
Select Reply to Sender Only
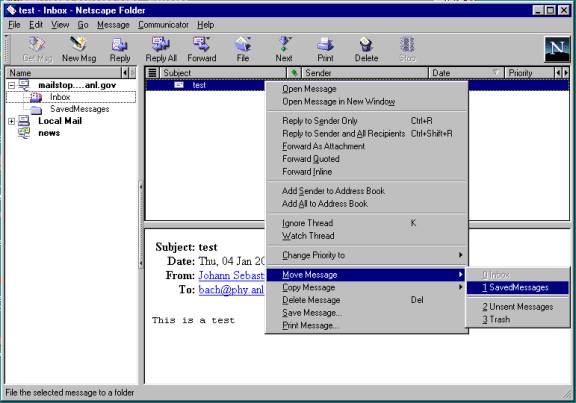tap(367, 121)
